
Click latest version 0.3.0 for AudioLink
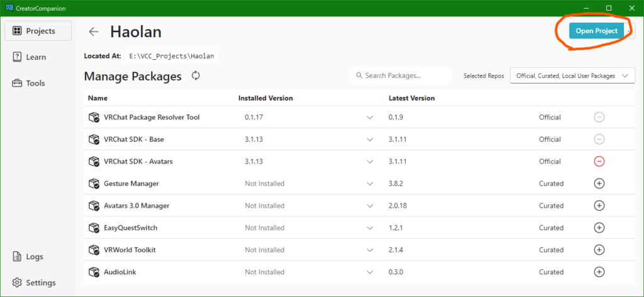(x=396, y=272)
